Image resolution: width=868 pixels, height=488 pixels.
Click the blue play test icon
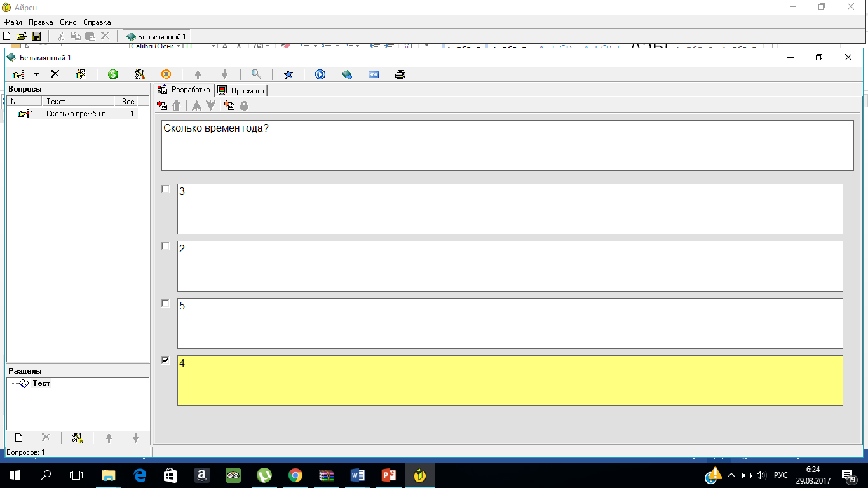(x=320, y=74)
